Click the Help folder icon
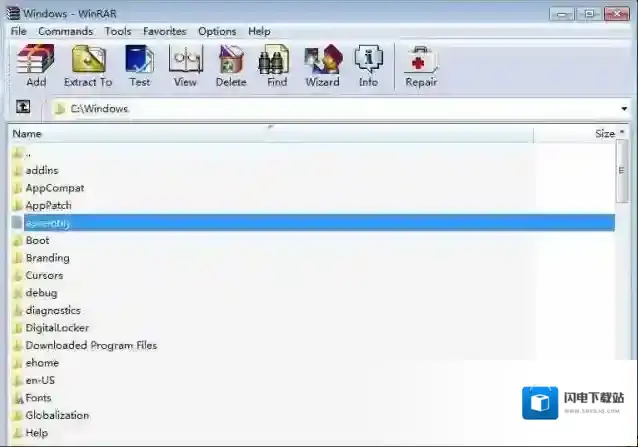638x447 pixels. pos(17,433)
